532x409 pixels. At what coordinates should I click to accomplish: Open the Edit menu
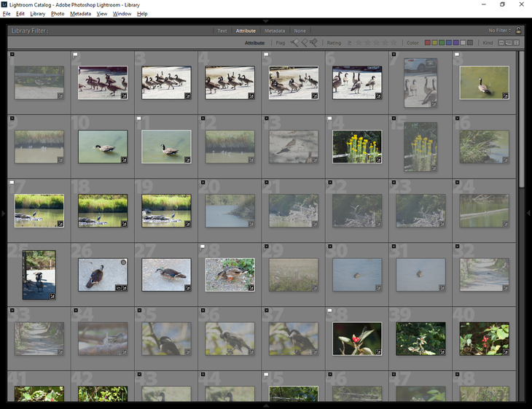(20, 14)
